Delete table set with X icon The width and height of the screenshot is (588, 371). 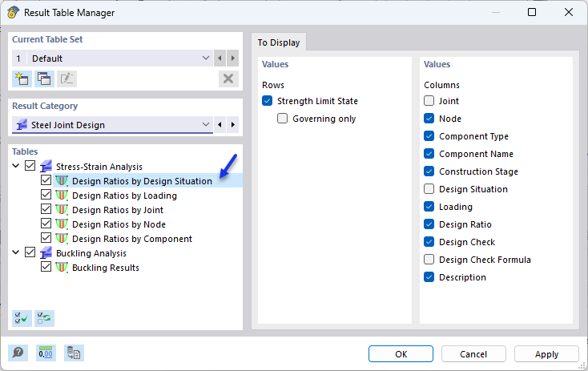tap(228, 79)
